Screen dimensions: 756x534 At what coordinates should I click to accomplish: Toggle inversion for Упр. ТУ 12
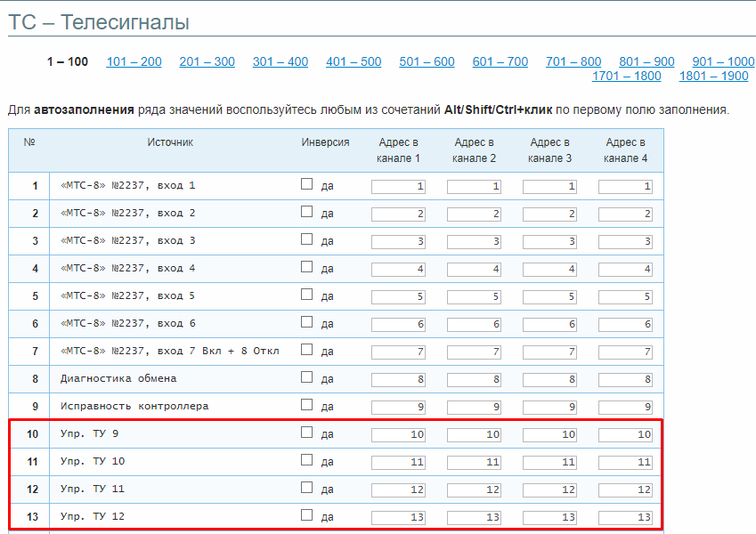point(307,515)
